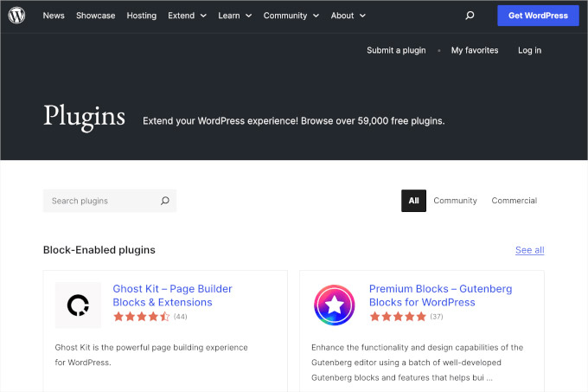This screenshot has height=392, width=588.
Task: Click the Block-Enabled plugins heading
Action: click(x=99, y=250)
